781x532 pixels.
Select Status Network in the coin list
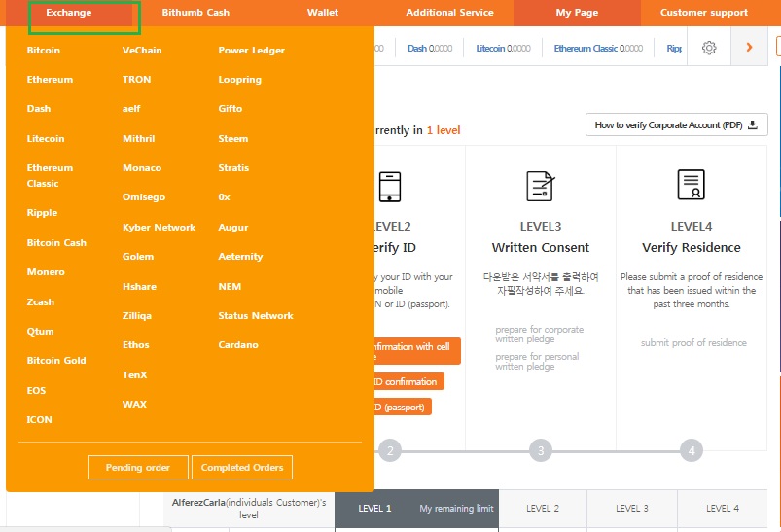tap(256, 316)
